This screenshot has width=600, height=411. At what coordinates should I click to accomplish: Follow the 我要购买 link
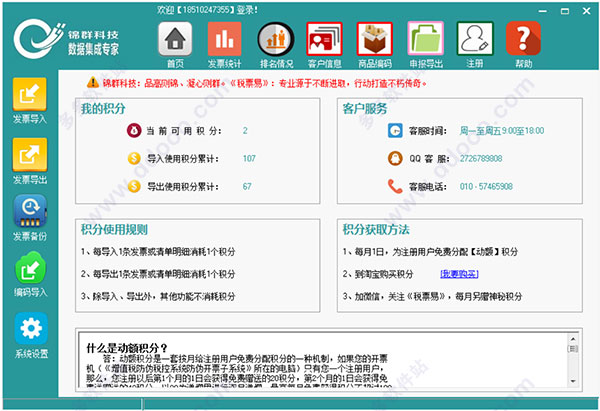tap(459, 274)
